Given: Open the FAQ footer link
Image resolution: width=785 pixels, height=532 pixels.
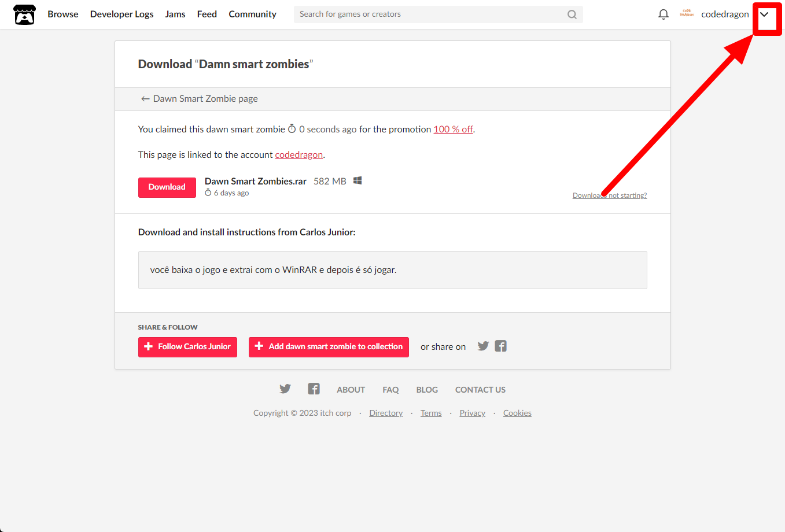Looking at the screenshot, I should click(x=390, y=390).
